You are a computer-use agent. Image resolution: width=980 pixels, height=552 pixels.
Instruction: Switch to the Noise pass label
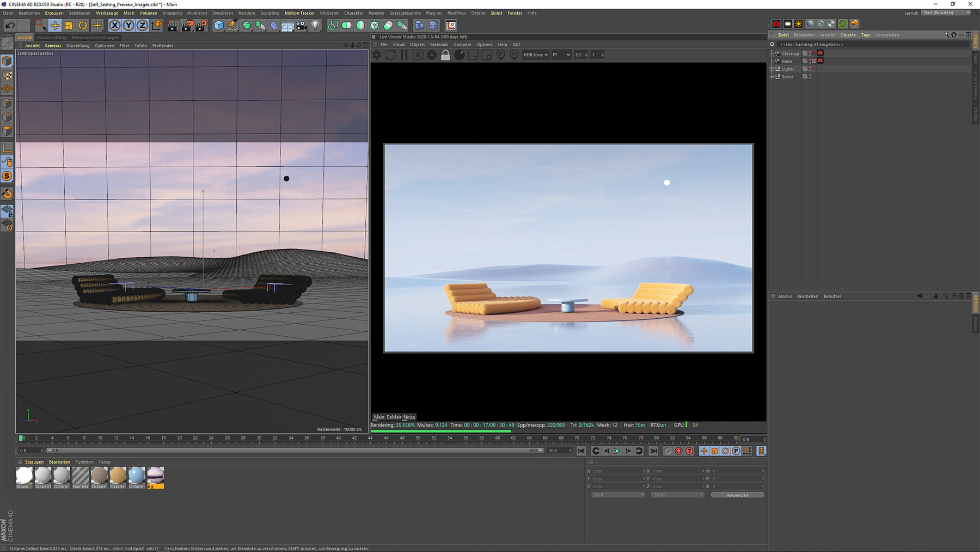(x=409, y=416)
